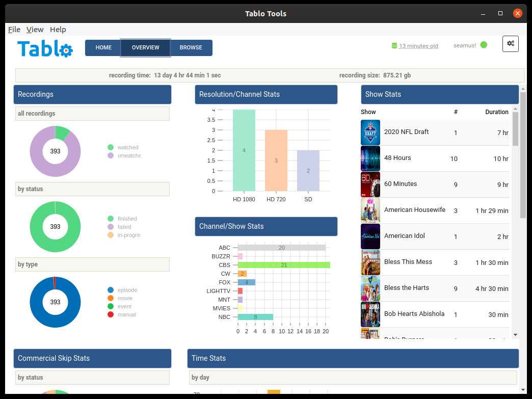Select the Bless the Harts cover image
532x399 pixels.
click(x=370, y=288)
